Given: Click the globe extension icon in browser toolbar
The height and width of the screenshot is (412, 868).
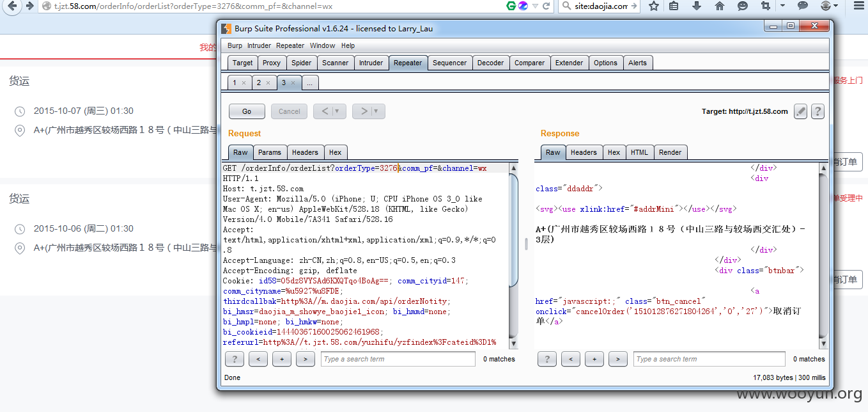Looking at the screenshot, I should 826,6.
